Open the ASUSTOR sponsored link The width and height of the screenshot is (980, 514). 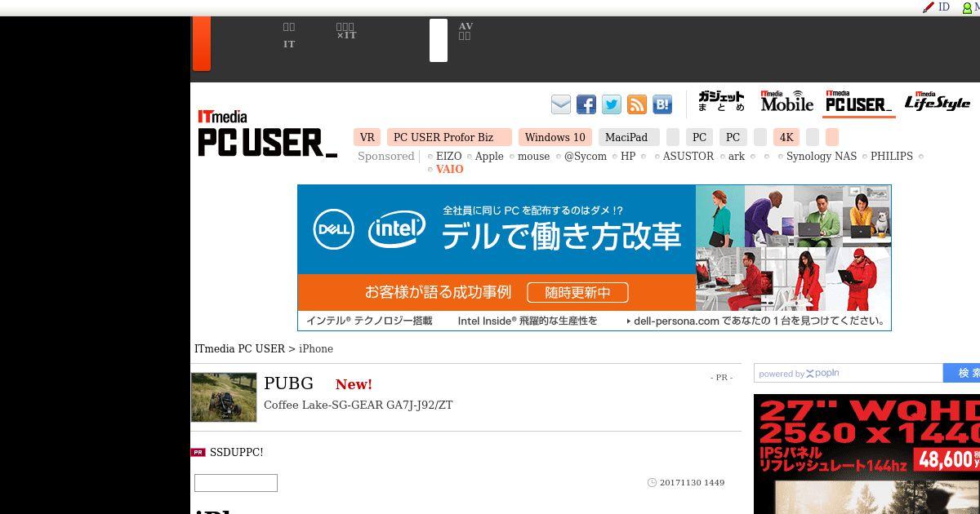point(688,156)
